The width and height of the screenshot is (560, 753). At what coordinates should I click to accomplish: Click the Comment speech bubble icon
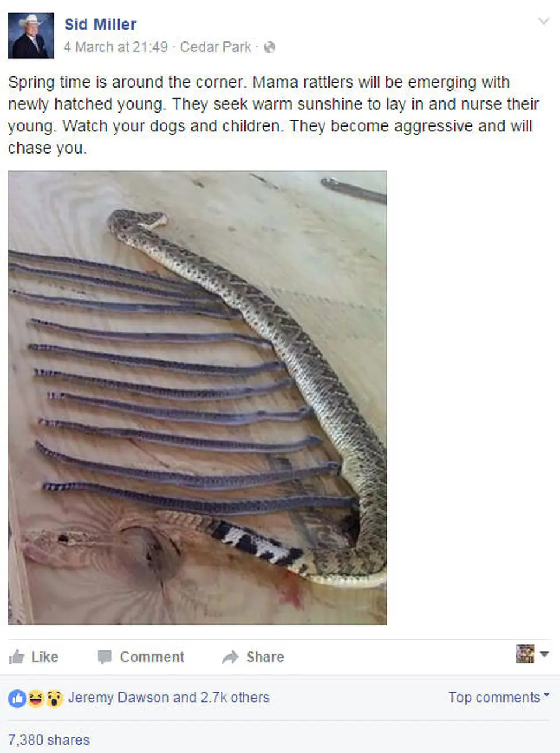[104, 657]
